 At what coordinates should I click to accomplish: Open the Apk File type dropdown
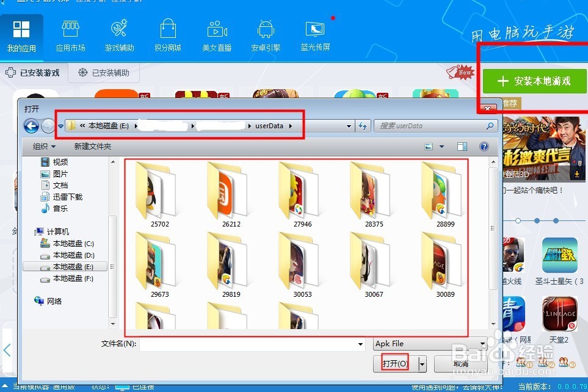point(430,344)
